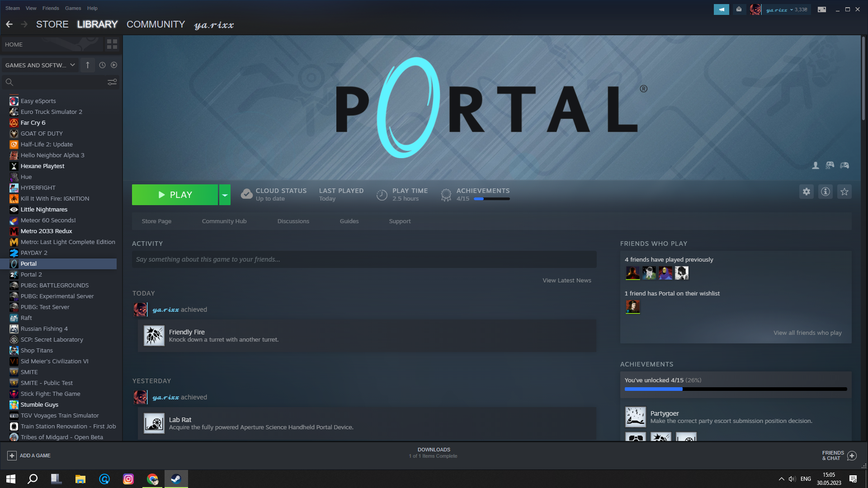The width and height of the screenshot is (868, 488).
Task: Expand the Play button dropdown arrow
Action: 225,195
